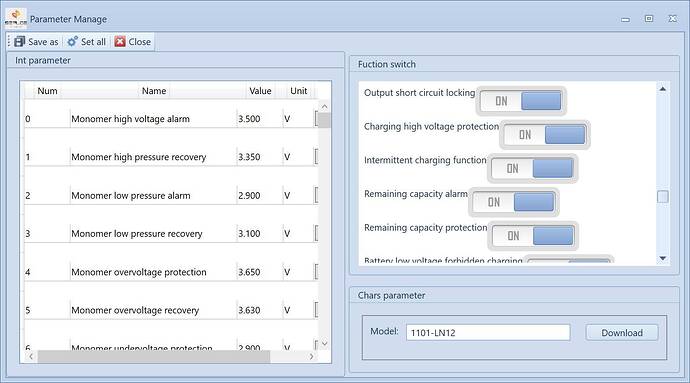Click value 3.100 cell

[260, 234]
